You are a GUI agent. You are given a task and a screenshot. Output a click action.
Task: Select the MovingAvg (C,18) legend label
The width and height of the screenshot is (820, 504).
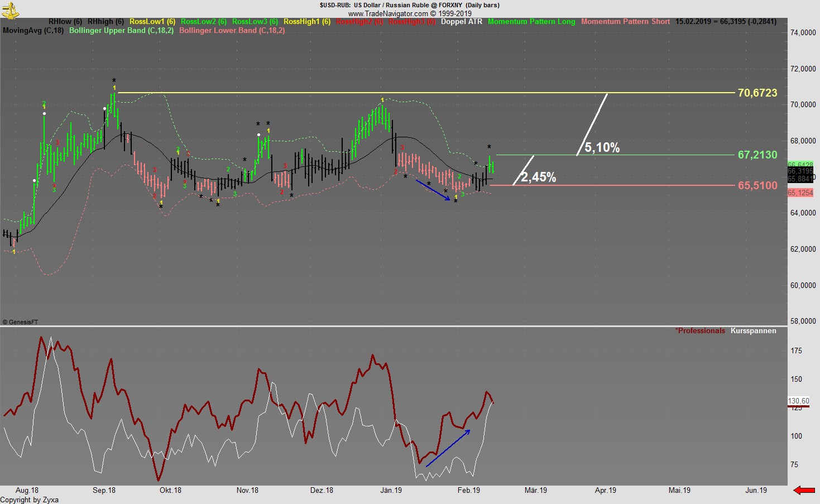click(32, 31)
